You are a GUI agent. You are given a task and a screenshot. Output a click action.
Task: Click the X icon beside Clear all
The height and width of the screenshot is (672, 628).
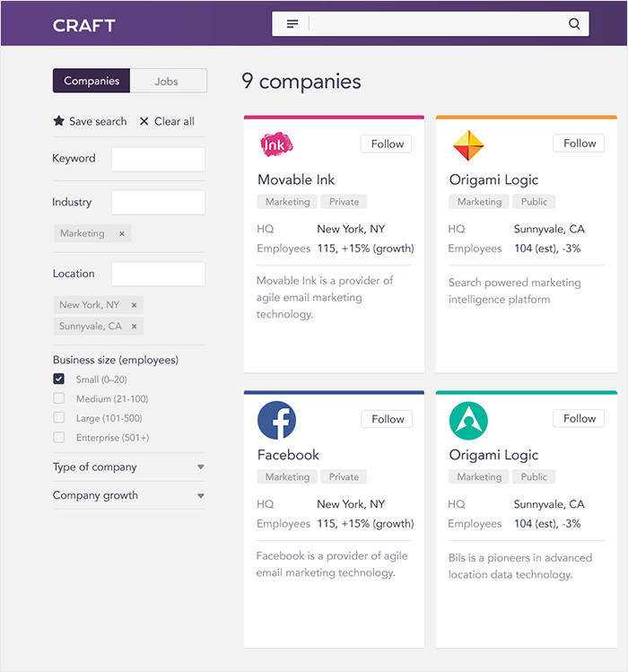pos(144,121)
